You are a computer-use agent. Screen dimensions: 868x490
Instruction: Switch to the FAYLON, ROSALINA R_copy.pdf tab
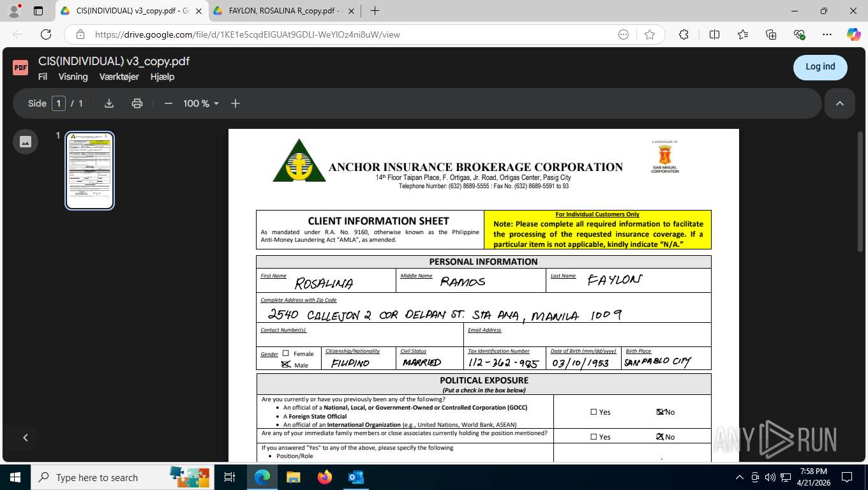coord(284,11)
